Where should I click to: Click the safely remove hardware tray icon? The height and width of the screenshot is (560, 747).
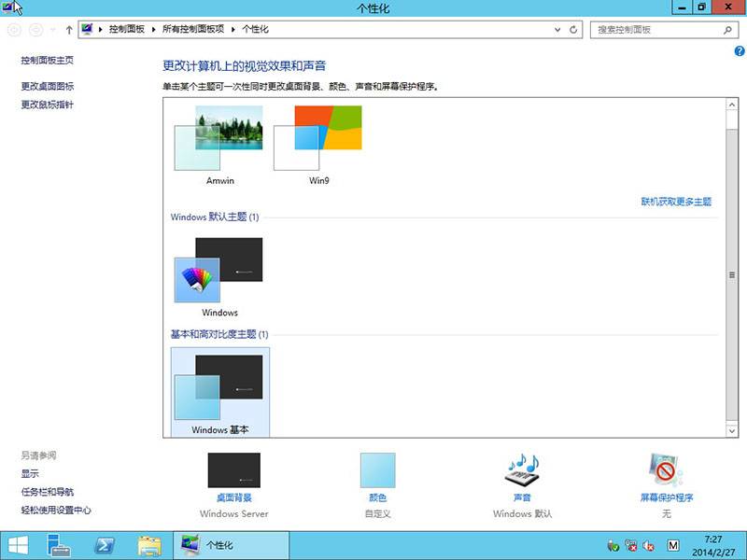(x=613, y=545)
